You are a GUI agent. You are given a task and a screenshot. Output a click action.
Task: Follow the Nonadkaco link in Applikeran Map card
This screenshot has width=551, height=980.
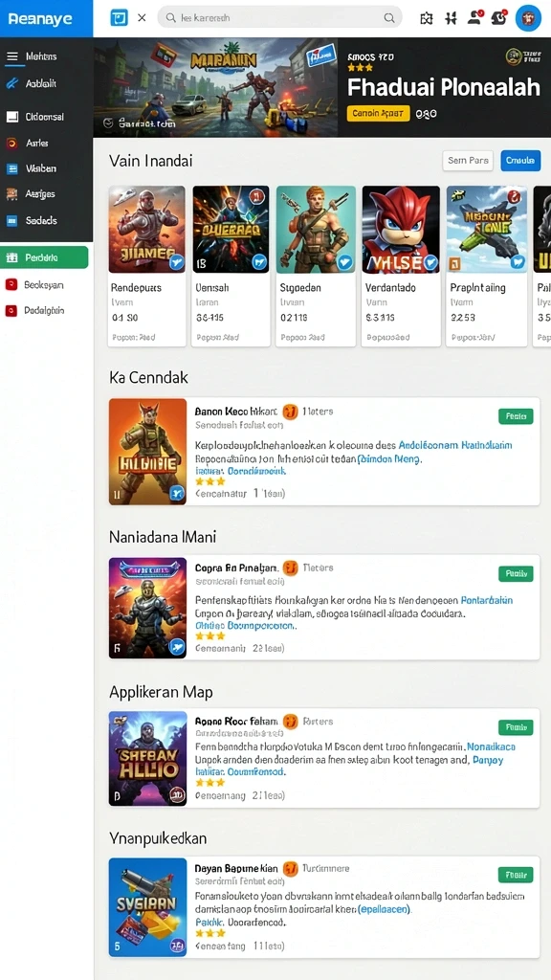click(491, 746)
